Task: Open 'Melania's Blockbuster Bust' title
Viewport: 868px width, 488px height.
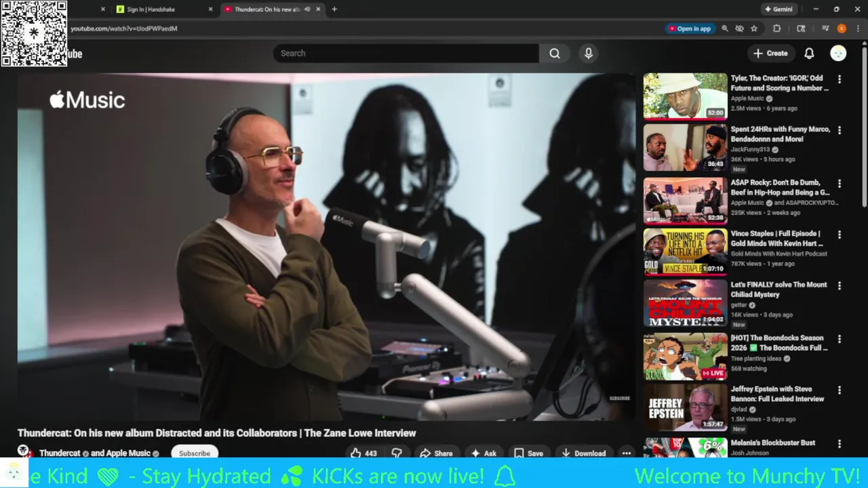Action: tap(773, 443)
